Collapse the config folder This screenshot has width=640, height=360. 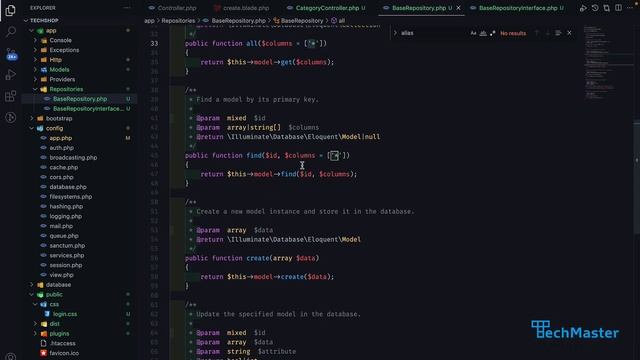tap(31, 129)
